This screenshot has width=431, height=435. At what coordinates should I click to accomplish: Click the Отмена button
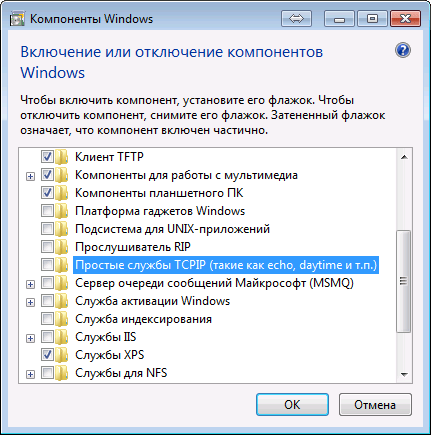pos(375,404)
